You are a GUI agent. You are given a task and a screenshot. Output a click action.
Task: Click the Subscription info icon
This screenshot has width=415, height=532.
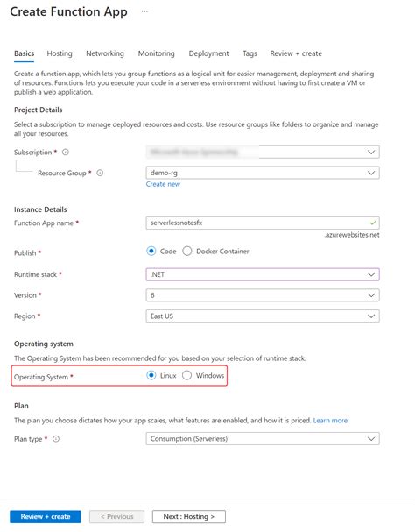click(66, 152)
